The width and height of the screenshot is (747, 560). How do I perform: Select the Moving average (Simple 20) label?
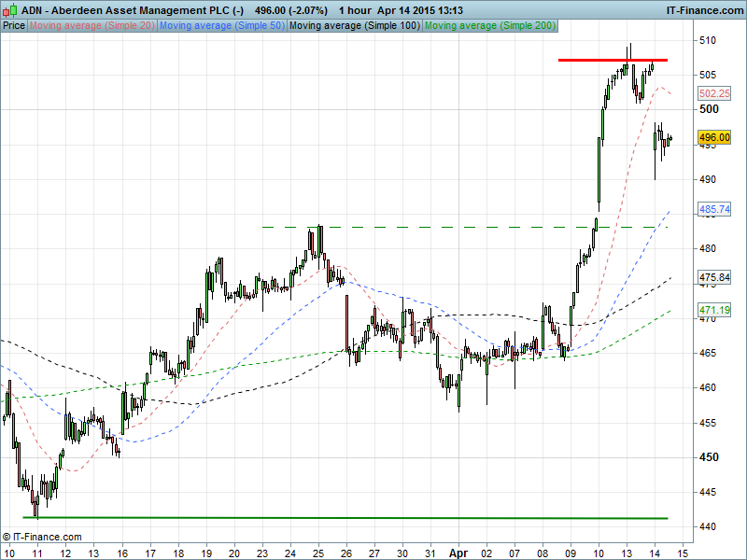tap(92, 25)
